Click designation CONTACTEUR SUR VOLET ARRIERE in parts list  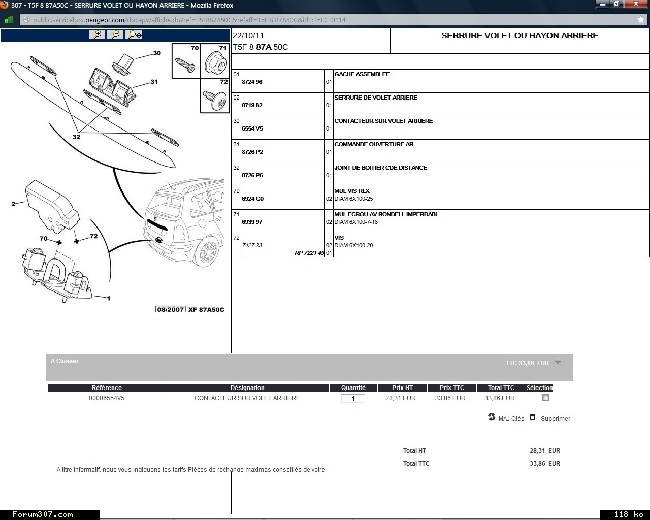[x=383, y=121]
